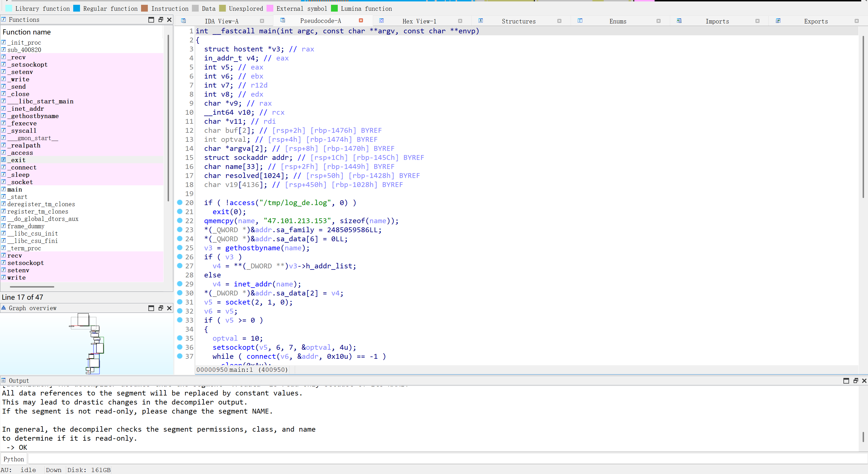Image resolution: width=868 pixels, height=474 pixels.
Task: Click the setsockopt call on line 36
Action: click(234, 347)
